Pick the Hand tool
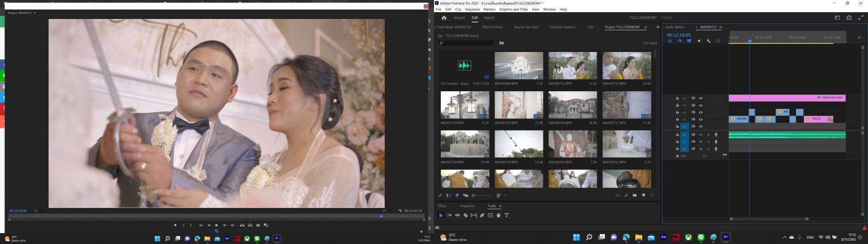Viewport: 868px width, 244px height. click(x=498, y=216)
